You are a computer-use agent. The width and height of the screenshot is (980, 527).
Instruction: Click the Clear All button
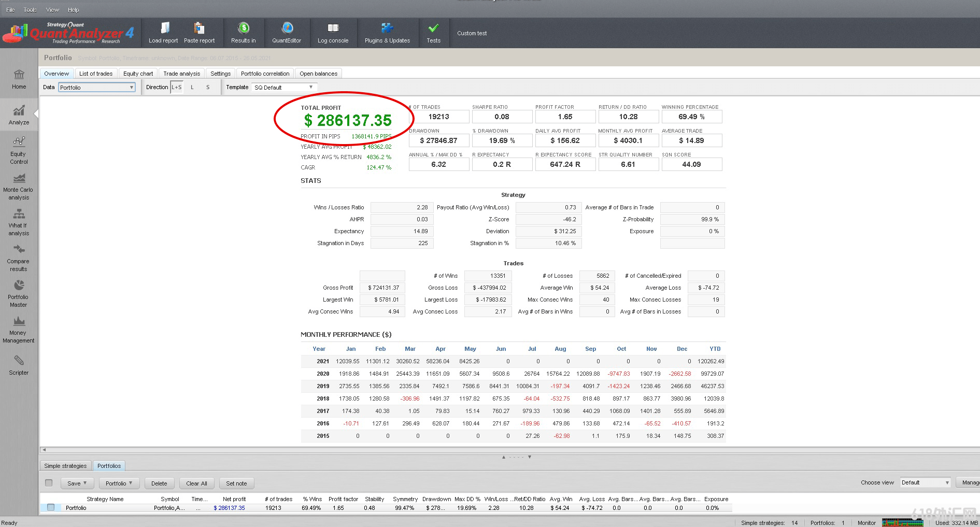tap(196, 483)
